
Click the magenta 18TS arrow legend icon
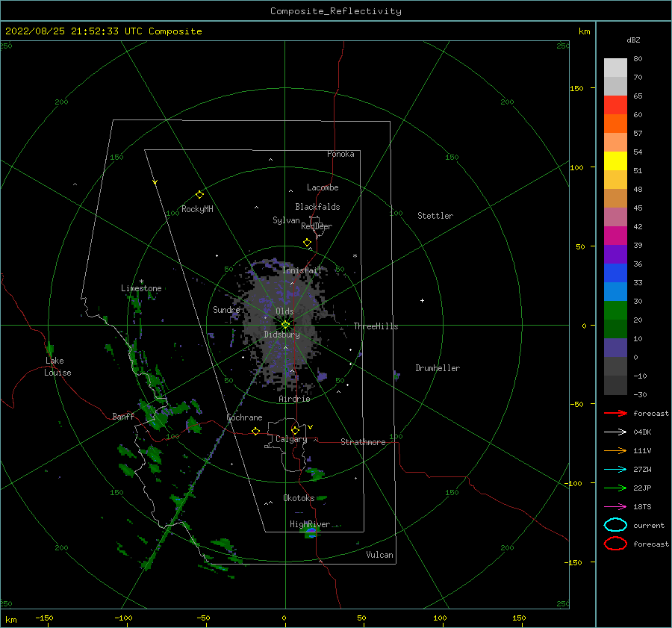tap(615, 507)
